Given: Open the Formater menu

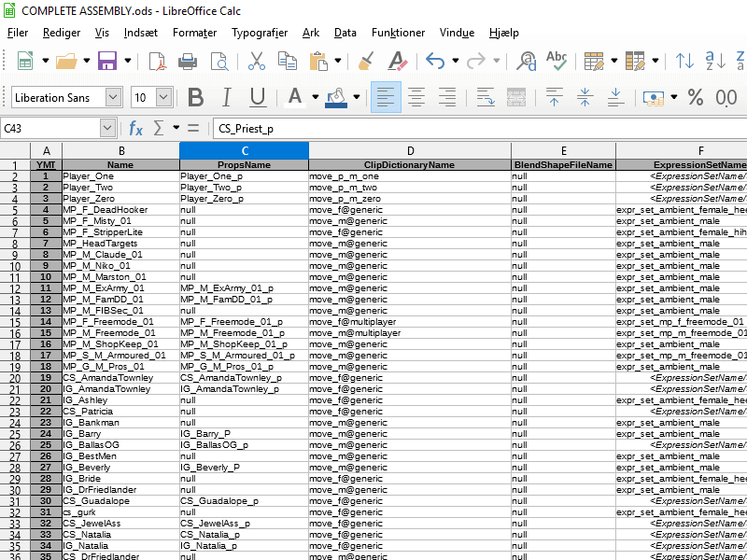Looking at the screenshot, I should click(194, 33).
